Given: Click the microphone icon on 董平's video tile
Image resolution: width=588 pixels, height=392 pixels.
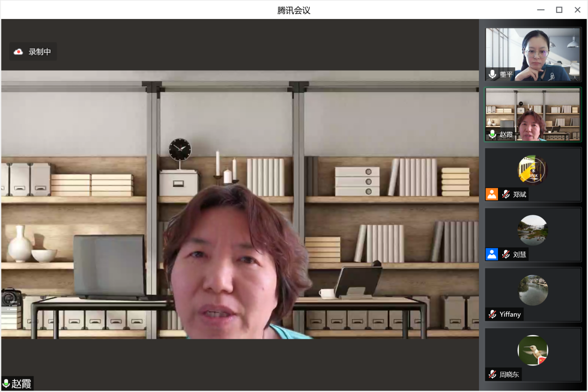Looking at the screenshot, I should tap(492, 74).
